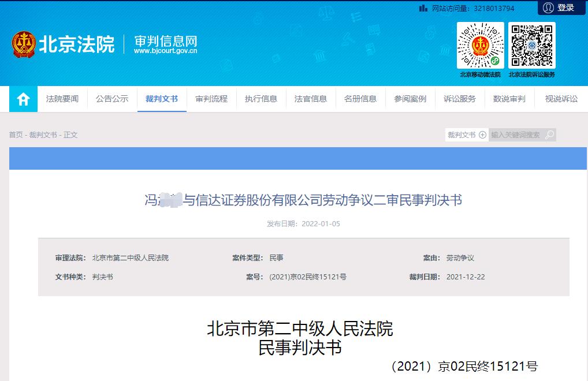
Task: Select the 裁判文书 tab
Action: (x=162, y=99)
